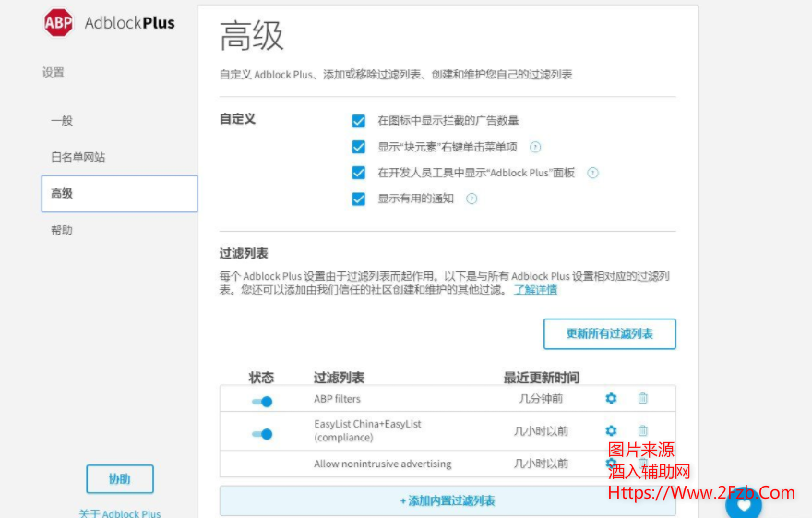
Task: Uncheck show blocked ad count in icon
Action: pos(359,121)
